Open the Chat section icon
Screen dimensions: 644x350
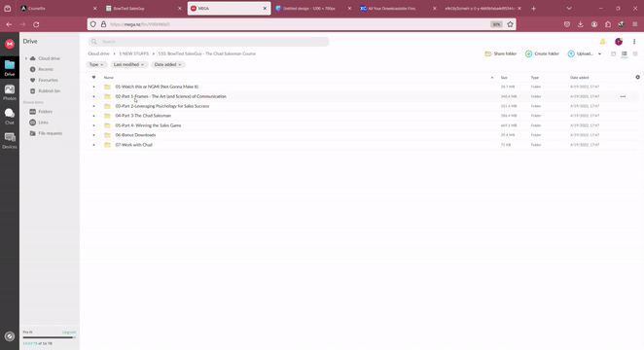coord(10,116)
